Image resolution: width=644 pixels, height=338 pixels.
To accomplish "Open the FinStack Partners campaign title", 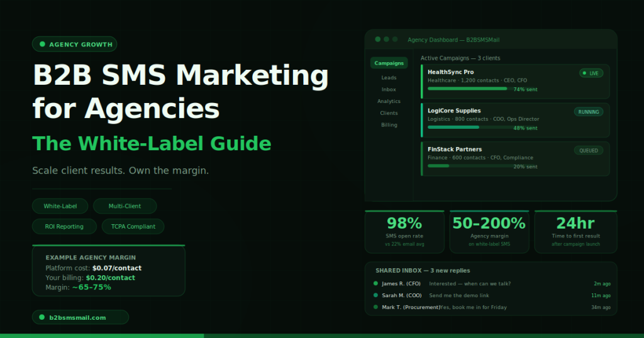I will point(455,150).
